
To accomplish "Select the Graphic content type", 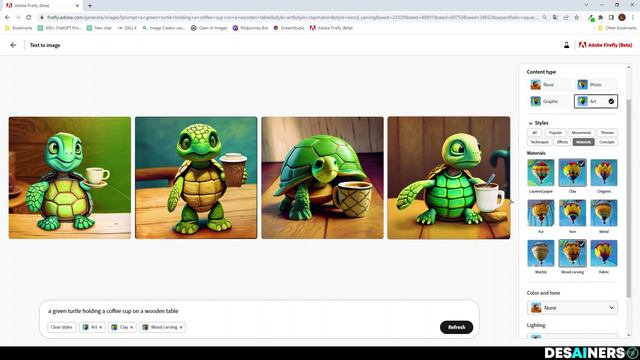I will (x=549, y=101).
